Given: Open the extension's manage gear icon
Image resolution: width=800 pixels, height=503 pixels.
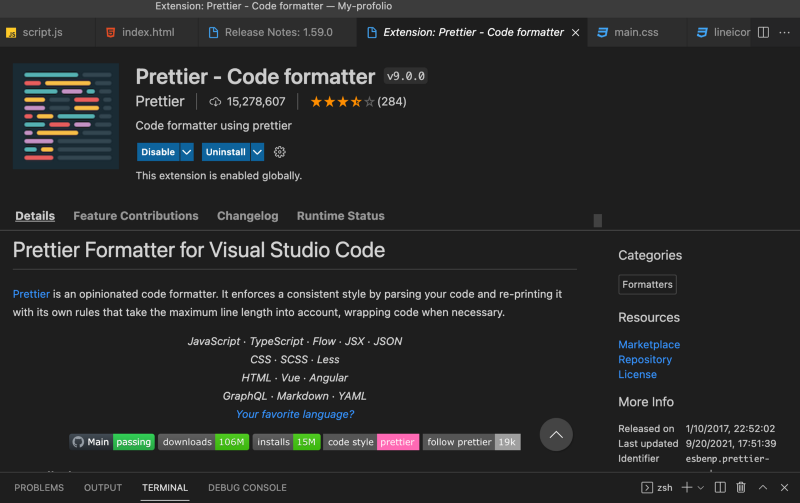Looking at the screenshot, I should (280, 152).
